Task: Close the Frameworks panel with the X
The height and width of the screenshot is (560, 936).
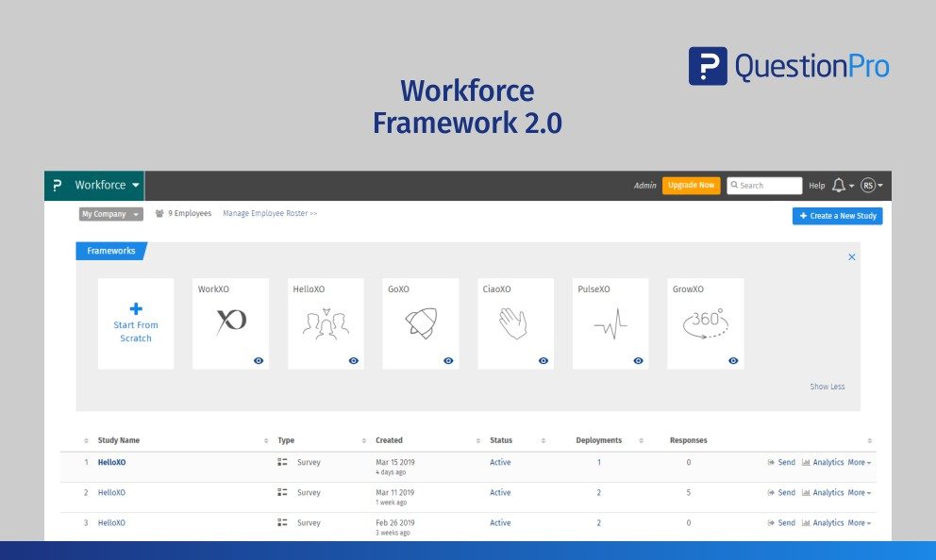Action: [x=852, y=257]
